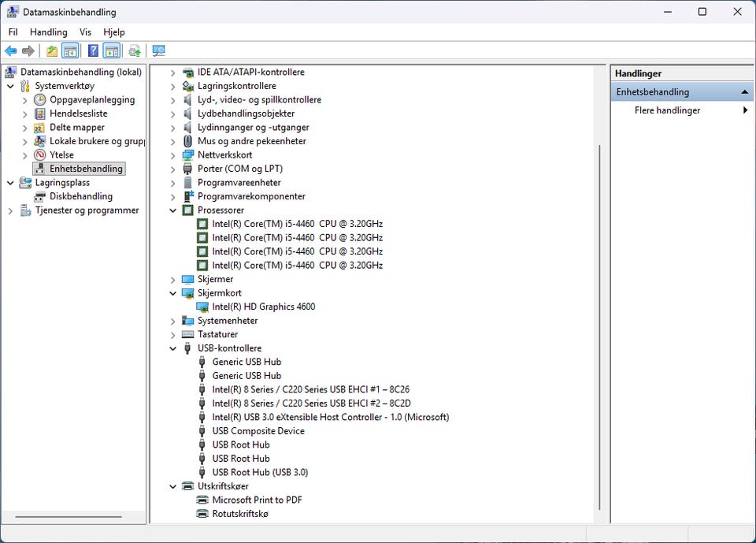
Task: Expand the Nettverkskort category
Action: pyautogui.click(x=172, y=155)
